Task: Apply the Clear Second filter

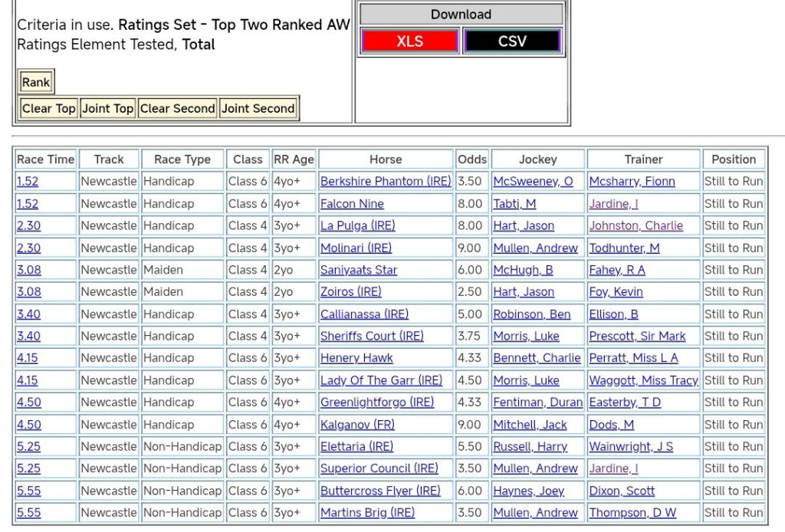Action: point(177,109)
